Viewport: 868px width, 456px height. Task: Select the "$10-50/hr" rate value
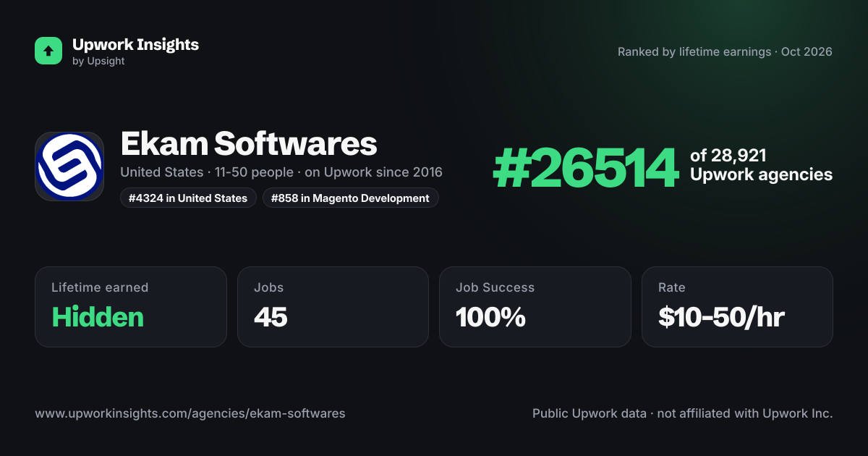coord(721,317)
